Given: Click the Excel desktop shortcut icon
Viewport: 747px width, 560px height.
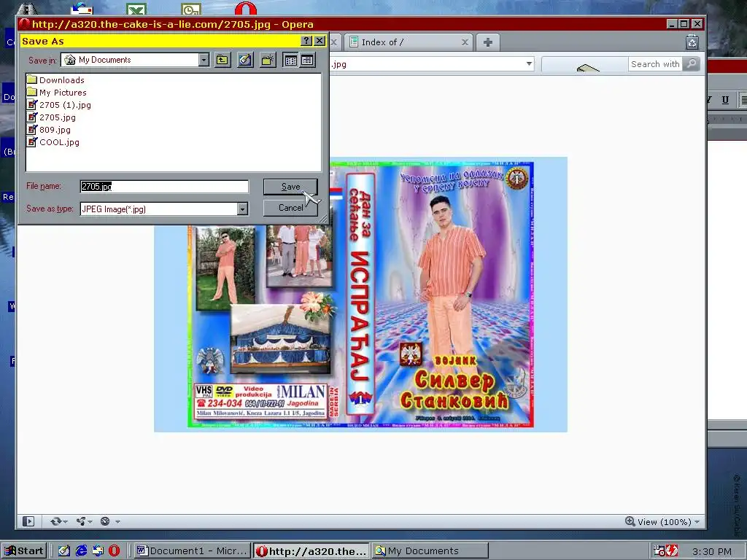Looking at the screenshot, I should click(136, 9).
